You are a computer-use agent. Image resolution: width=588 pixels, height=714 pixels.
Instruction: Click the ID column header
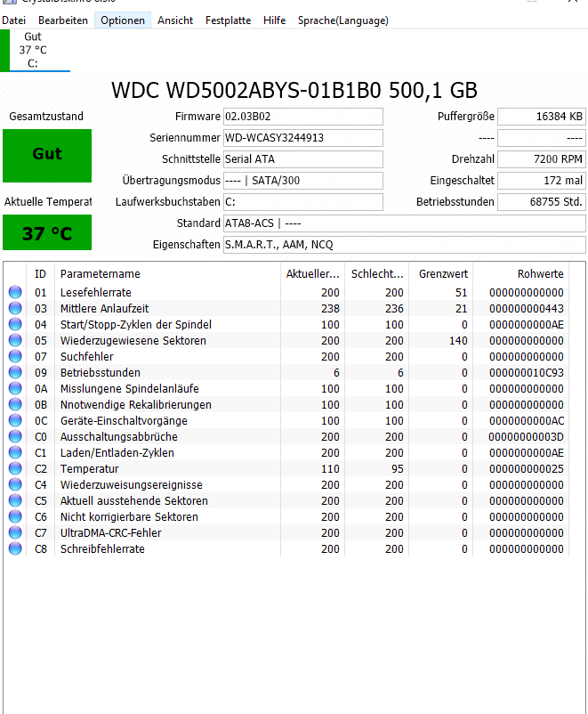tap(41, 274)
